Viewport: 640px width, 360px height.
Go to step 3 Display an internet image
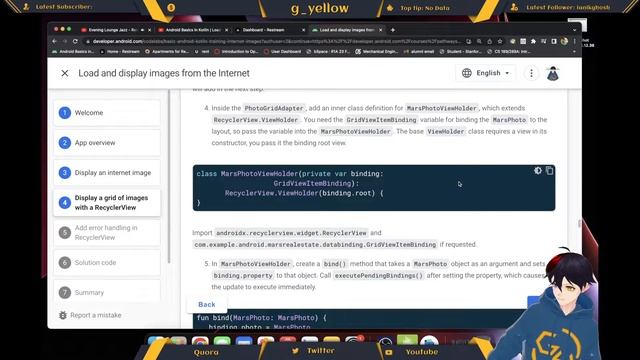pos(107,173)
